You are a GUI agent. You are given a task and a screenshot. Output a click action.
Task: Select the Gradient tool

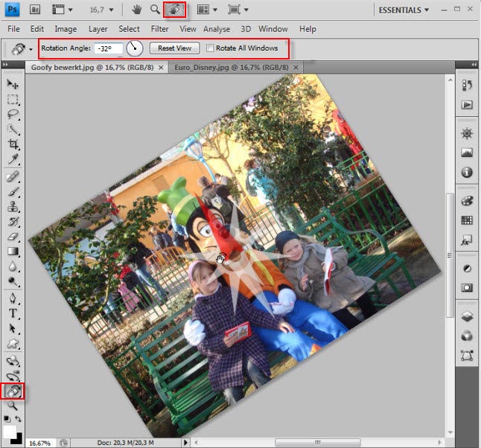pyautogui.click(x=13, y=252)
